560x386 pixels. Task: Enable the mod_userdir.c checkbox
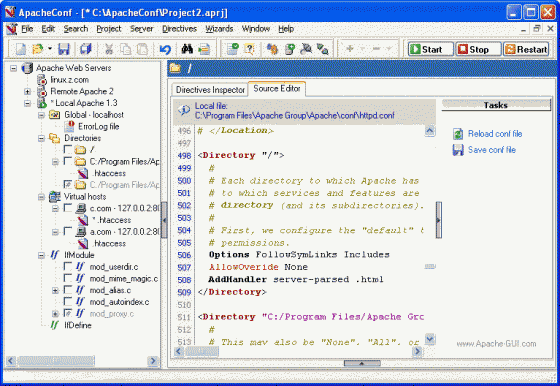coord(68,266)
